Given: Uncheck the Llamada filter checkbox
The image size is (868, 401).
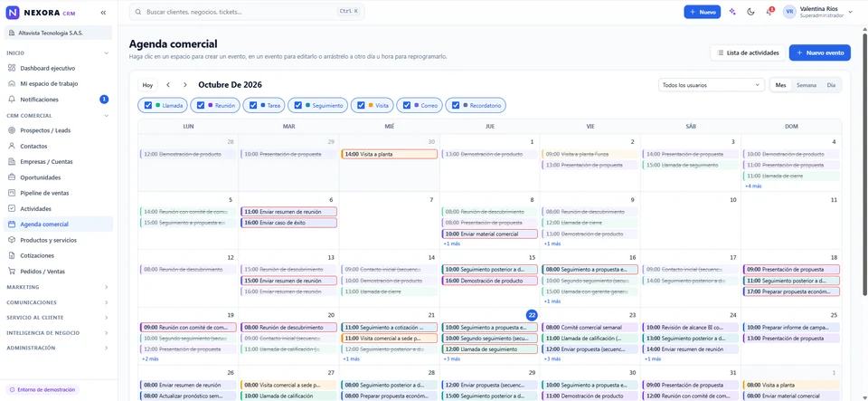Looking at the screenshot, I should 147,105.
